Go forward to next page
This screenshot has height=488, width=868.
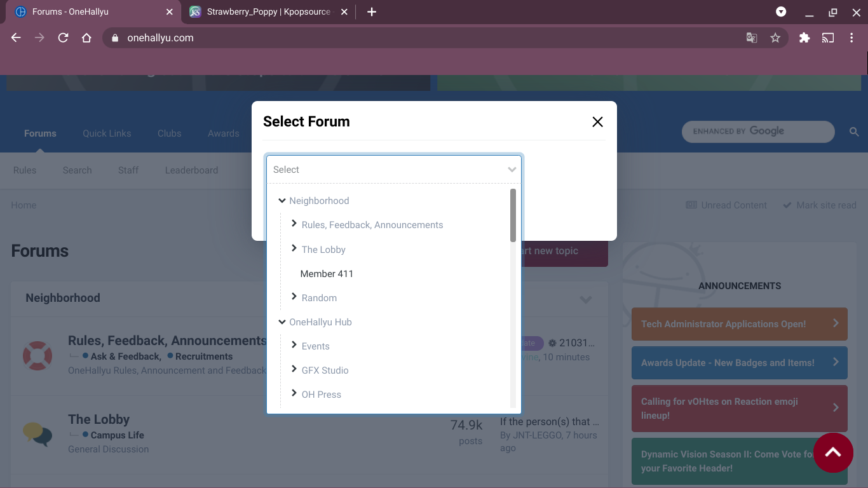(x=39, y=38)
